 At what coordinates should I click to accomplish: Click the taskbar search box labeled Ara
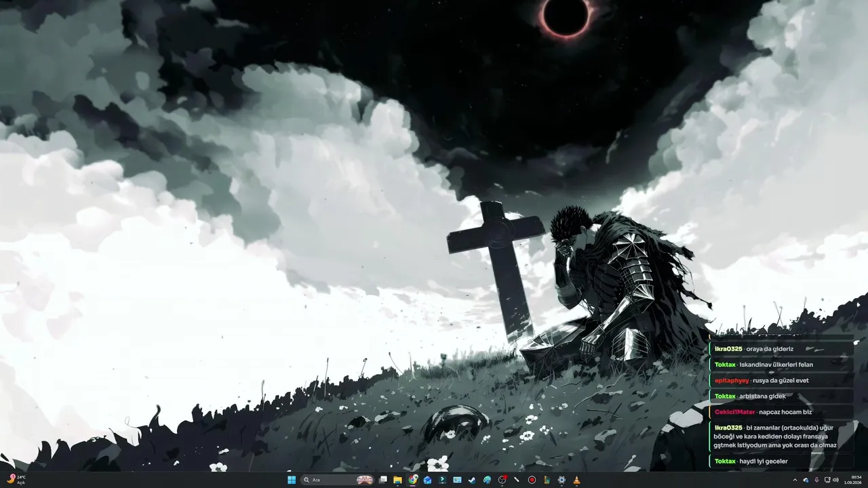point(338,480)
